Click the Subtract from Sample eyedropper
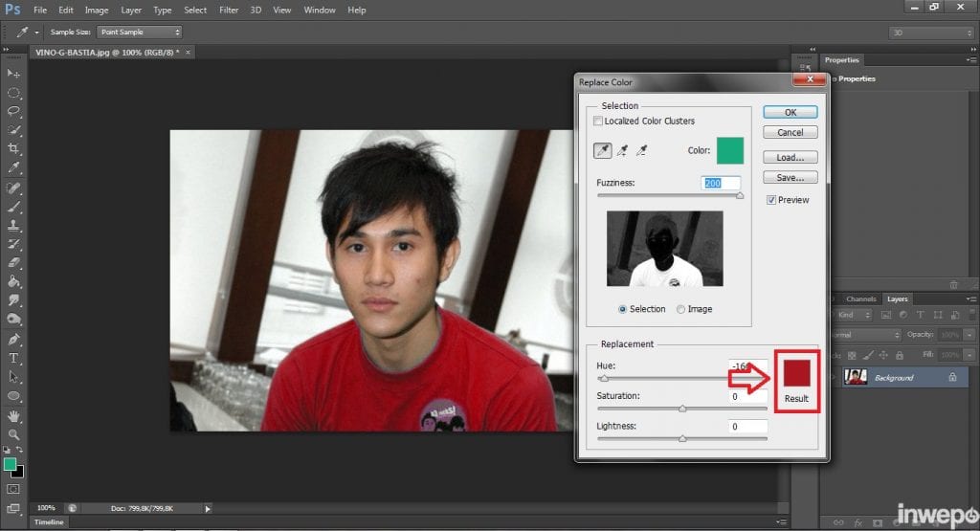Image resolution: width=980 pixels, height=531 pixels. click(643, 150)
